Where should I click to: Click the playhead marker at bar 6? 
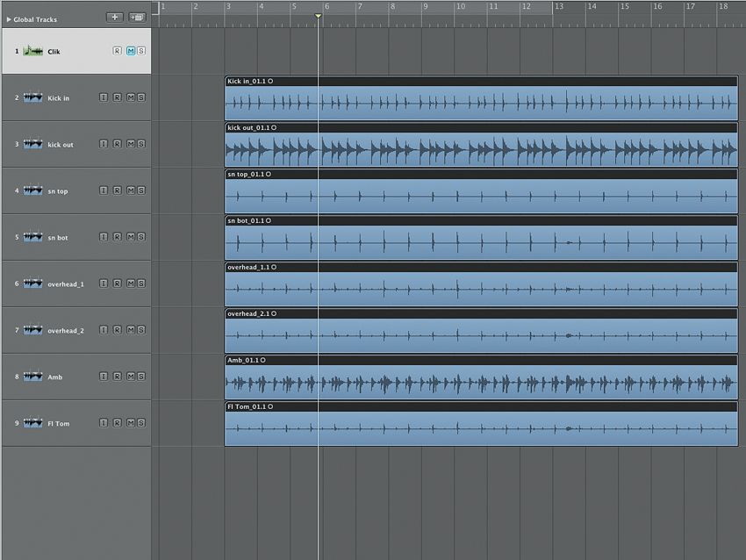[x=318, y=15]
